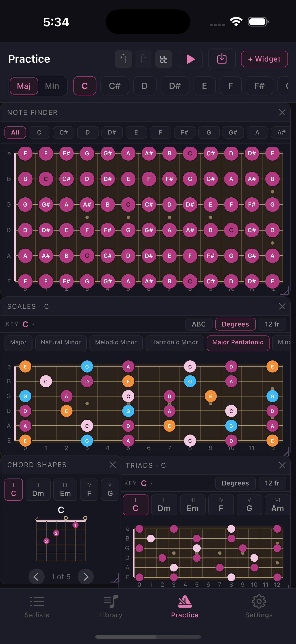This screenshot has height=644, width=296.
Task: Select triad V G
Action: (249, 505)
